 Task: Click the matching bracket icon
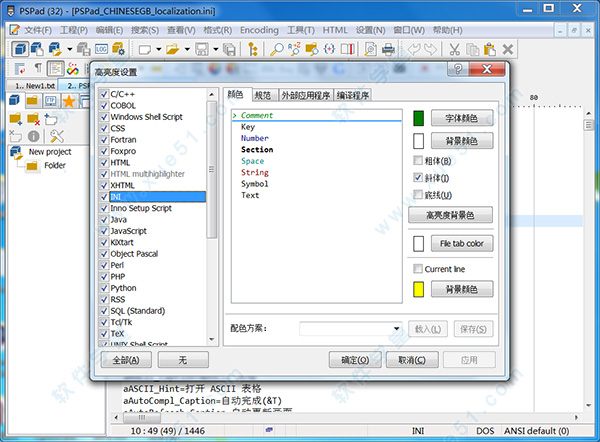coord(329,49)
